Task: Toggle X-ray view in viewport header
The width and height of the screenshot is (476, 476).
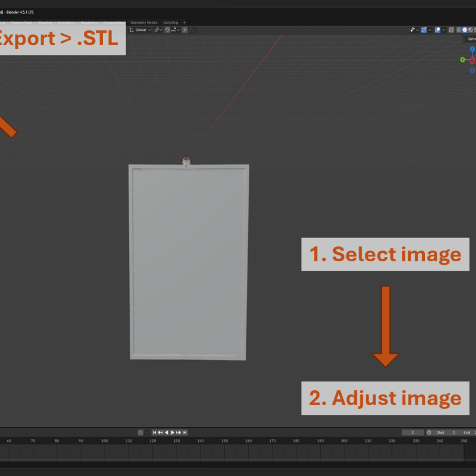Action: pos(452,30)
